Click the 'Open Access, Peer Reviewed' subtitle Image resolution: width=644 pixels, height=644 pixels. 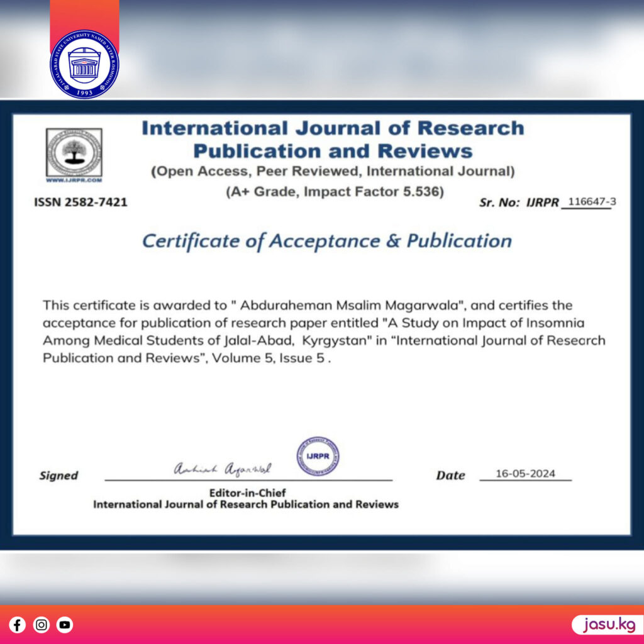coord(333,171)
